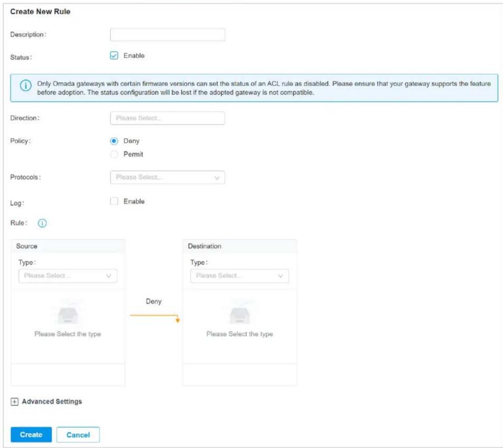Screen dimensions: 503x448
Task: Click the Cancel button
Action: click(78, 434)
